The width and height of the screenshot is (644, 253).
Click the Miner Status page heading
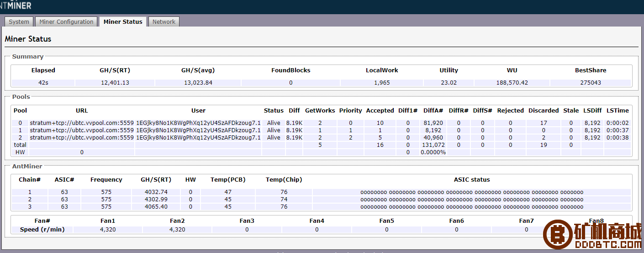[28, 39]
